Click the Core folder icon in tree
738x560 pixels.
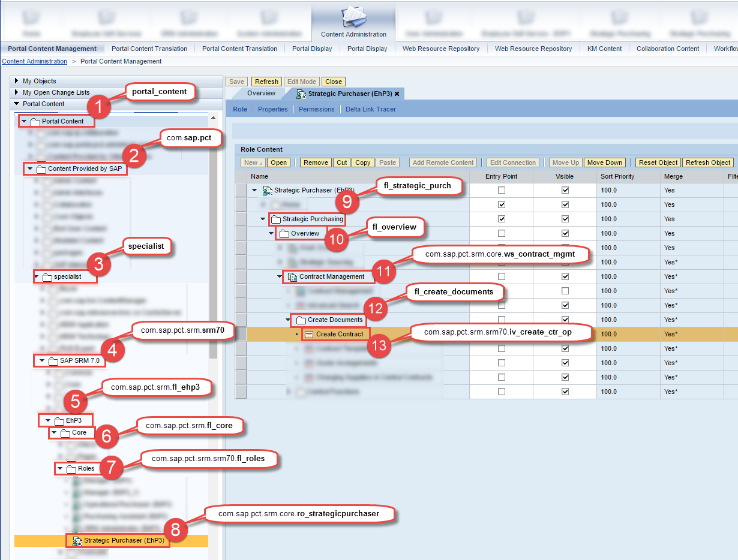(x=65, y=433)
